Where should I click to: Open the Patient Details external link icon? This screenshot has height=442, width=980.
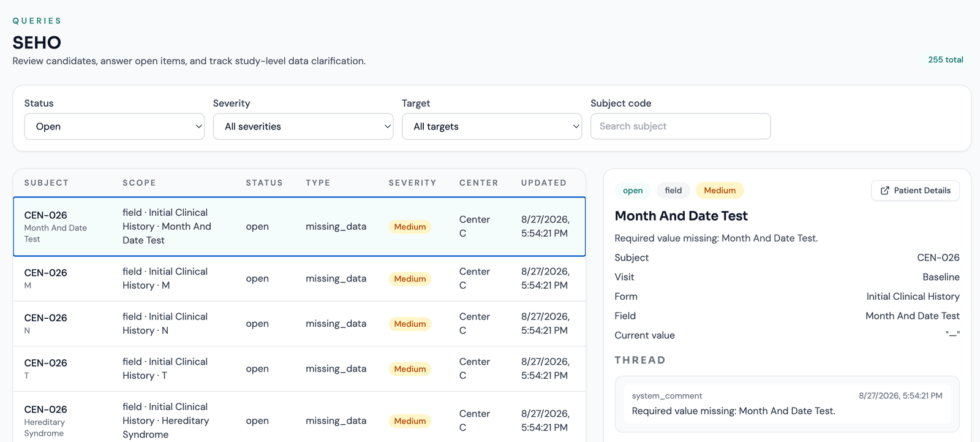coord(884,191)
